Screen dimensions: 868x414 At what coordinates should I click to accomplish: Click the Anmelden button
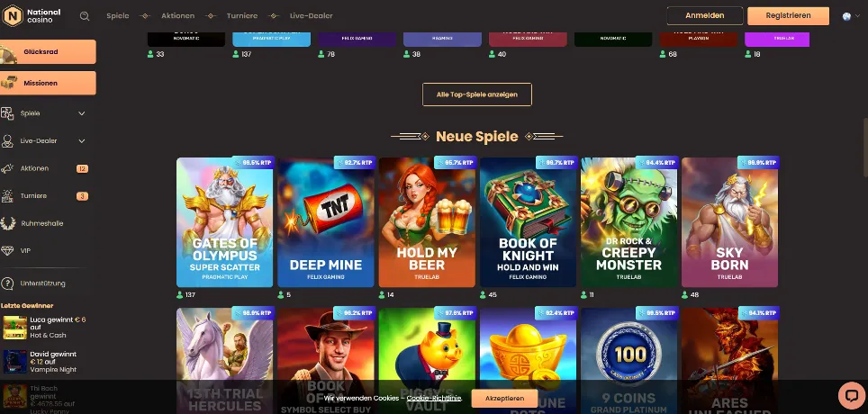coord(705,16)
